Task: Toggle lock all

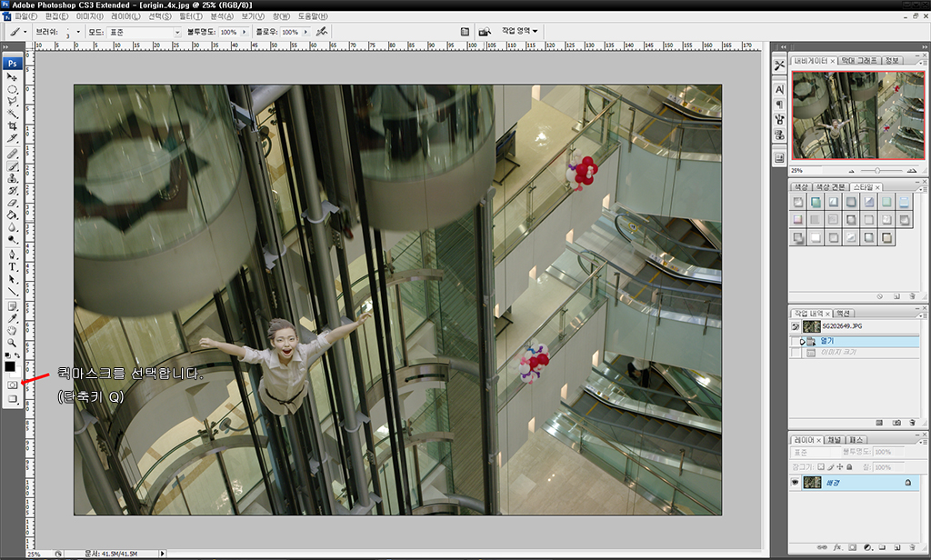Action: (849, 466)
